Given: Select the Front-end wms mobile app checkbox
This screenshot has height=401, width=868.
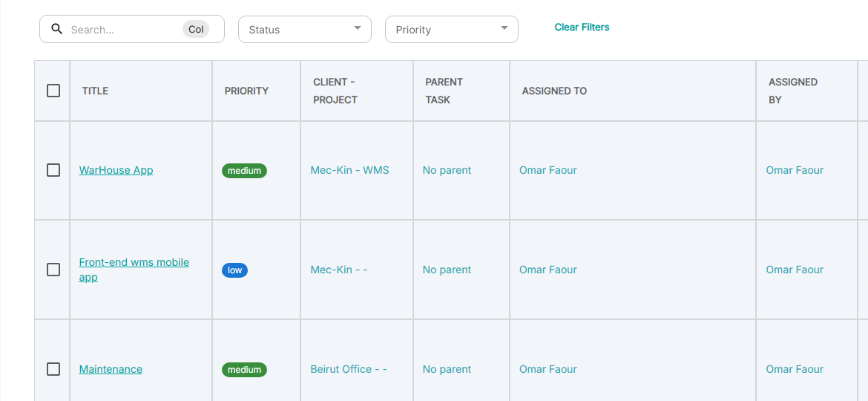Looking at the screenshot, I should 53,270.
